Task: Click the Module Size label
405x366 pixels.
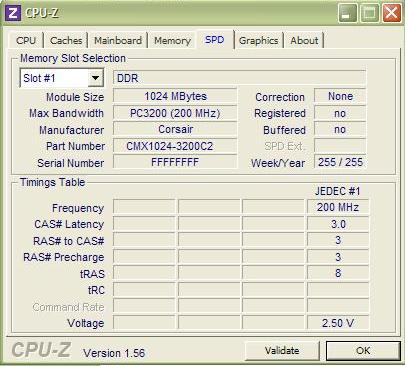Action: coord(75,97)
